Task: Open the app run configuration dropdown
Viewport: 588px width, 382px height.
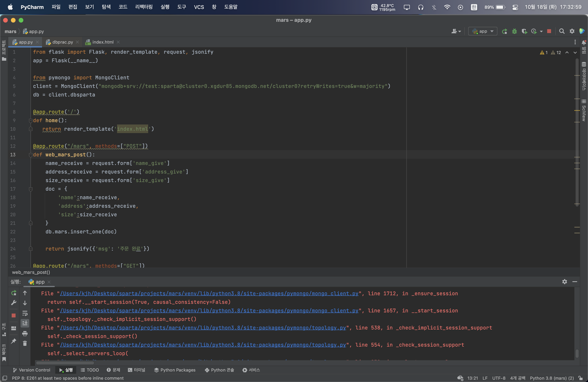Action: (x=483, y=31)
